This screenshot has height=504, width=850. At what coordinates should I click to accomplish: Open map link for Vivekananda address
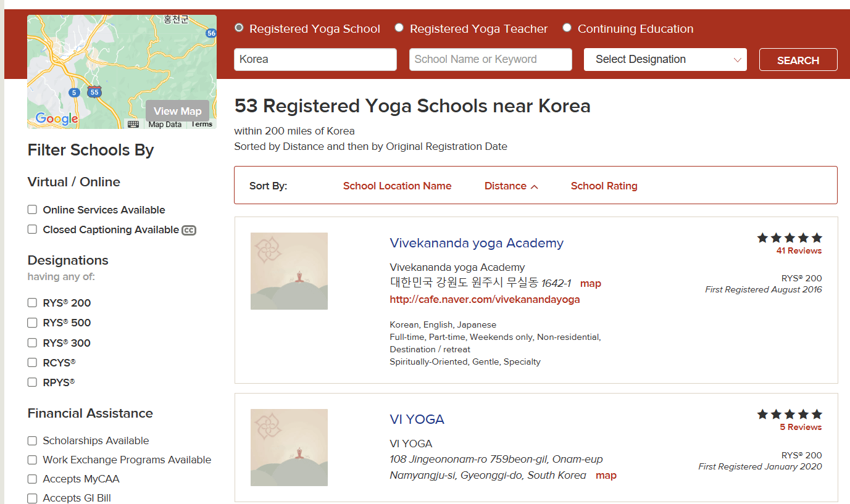(x=591, y=283)
